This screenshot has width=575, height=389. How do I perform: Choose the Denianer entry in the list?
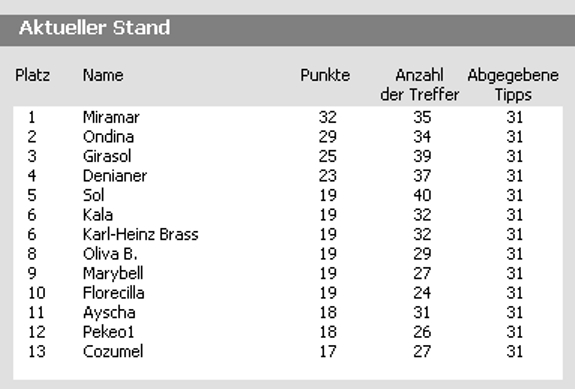click(115, 176)
